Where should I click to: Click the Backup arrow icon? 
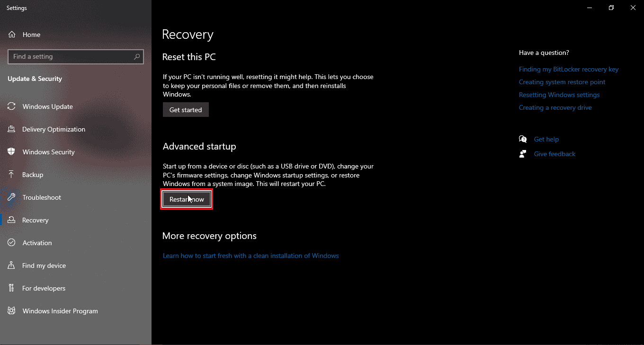(x=12, y=175)
